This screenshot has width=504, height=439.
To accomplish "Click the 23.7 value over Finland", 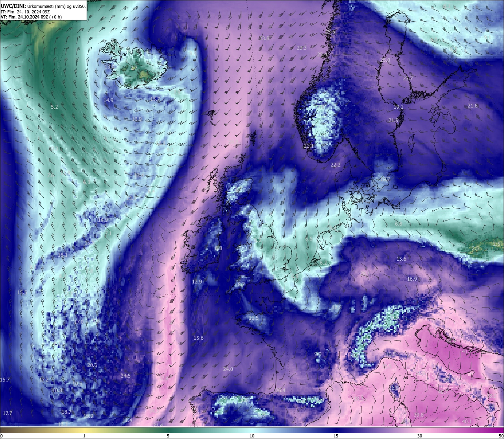I will 408,78.
